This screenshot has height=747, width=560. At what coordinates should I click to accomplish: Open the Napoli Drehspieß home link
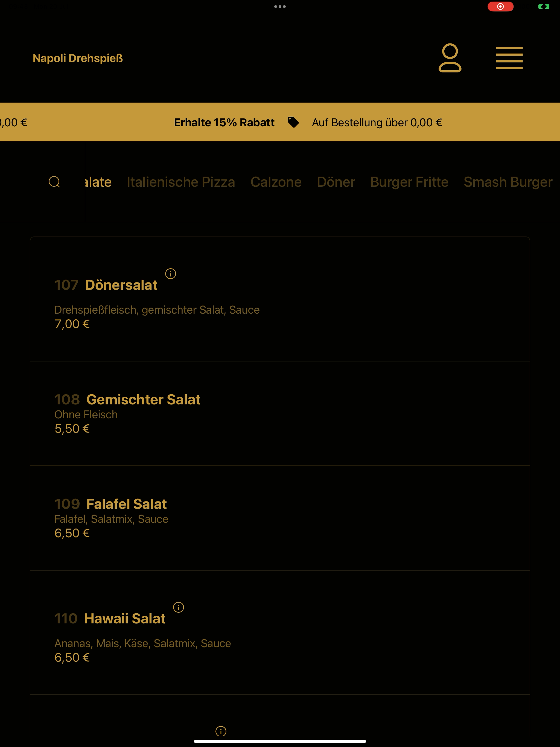tap(78, 58)
